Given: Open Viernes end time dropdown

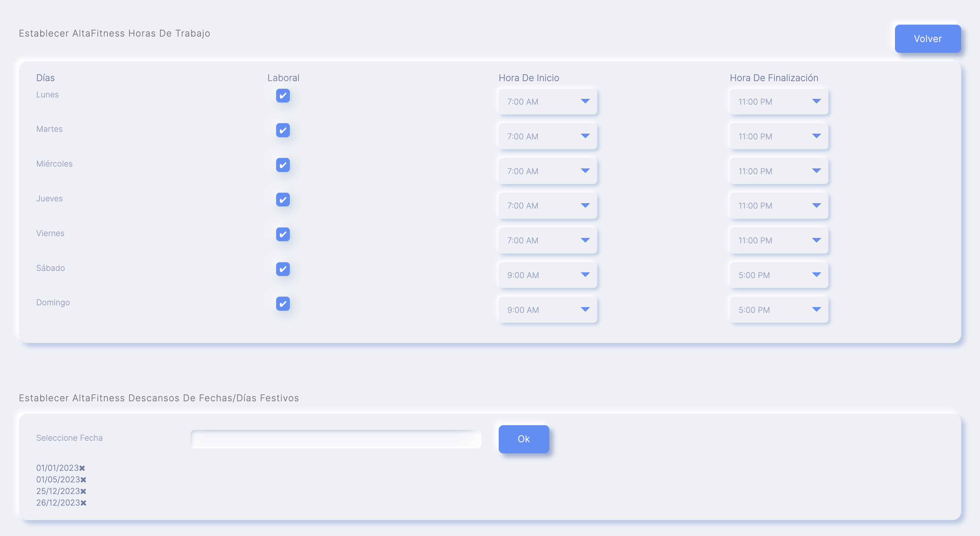Looking at the screenshot, I should (779, 240).
